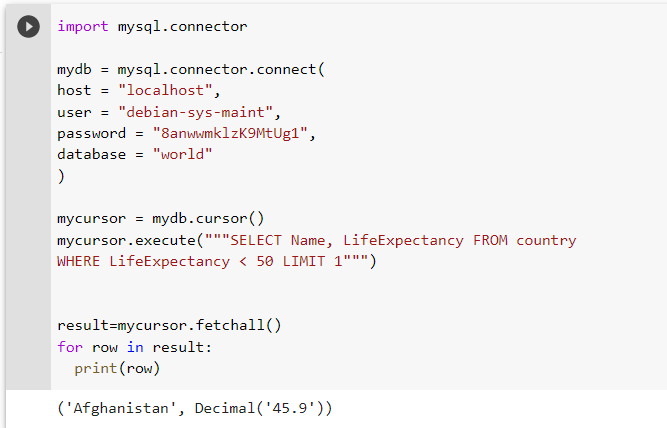Run the code cell with play button
The image size is (667, 428).
29,27
